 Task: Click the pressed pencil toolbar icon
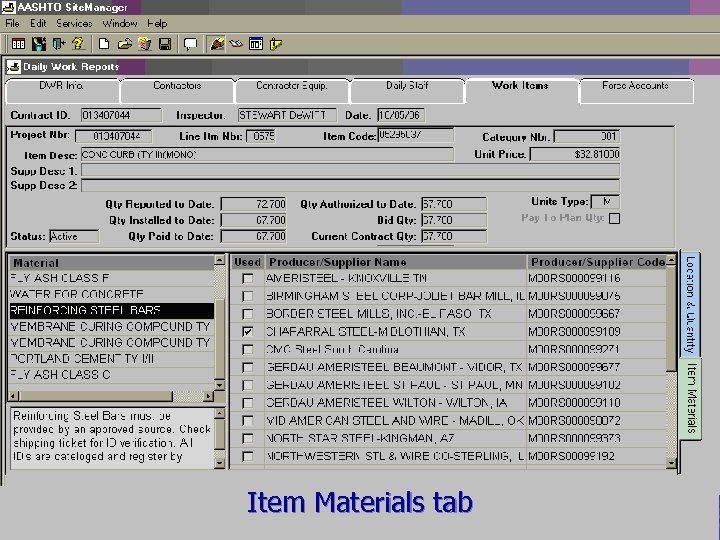click(217, 44)
